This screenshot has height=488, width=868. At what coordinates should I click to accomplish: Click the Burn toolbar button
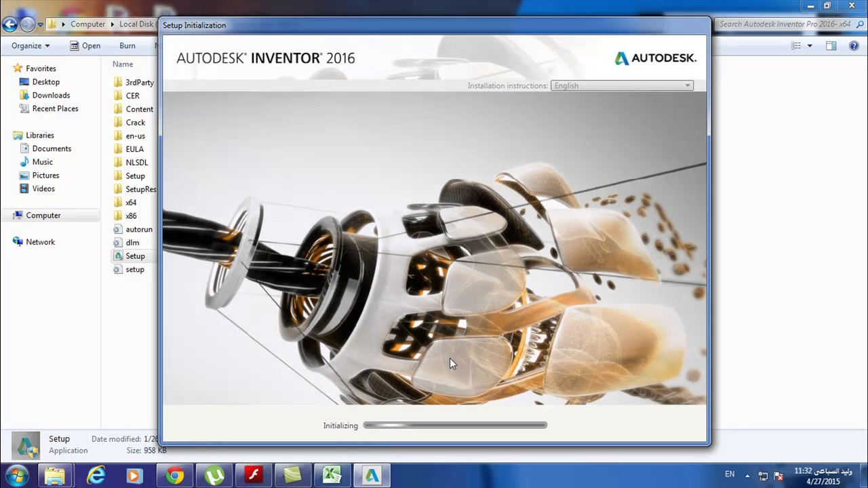(127, 45)
